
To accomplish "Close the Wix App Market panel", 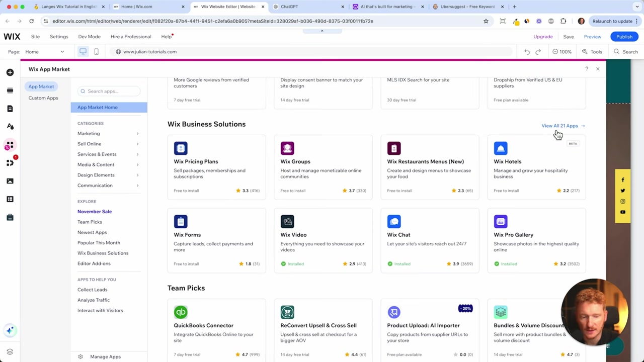I will pos(598,69).
